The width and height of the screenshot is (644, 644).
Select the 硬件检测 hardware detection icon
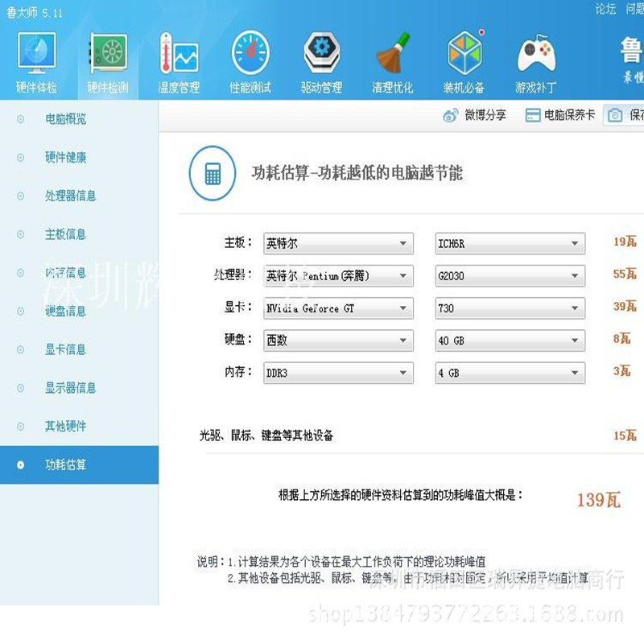108,53
